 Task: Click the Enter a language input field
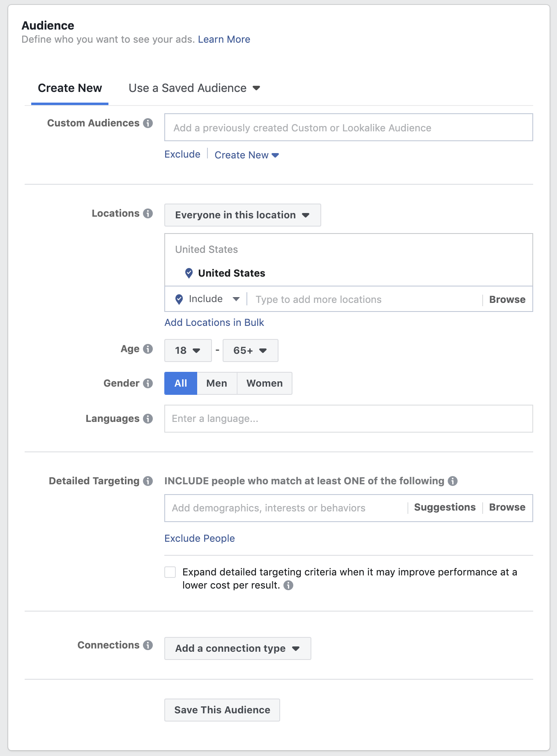click(348, 419)
